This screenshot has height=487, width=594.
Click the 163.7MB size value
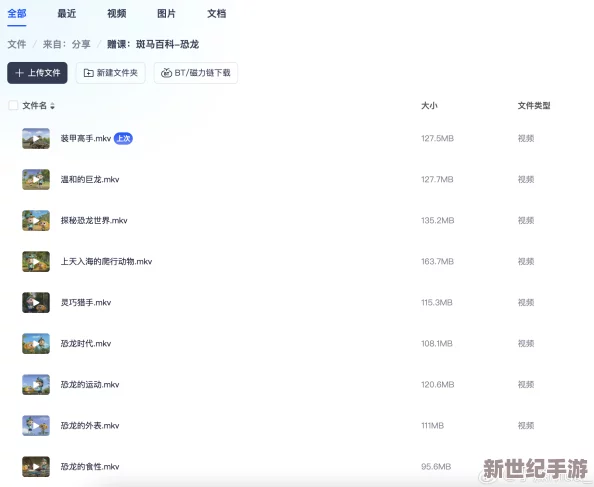pyautogui.click(x=437, y=262)
